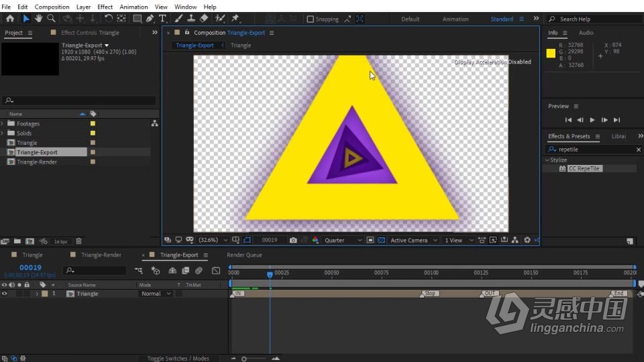Open magnification ratio dropdown 32.6%

pyautogui.click(x=213, y=240)
